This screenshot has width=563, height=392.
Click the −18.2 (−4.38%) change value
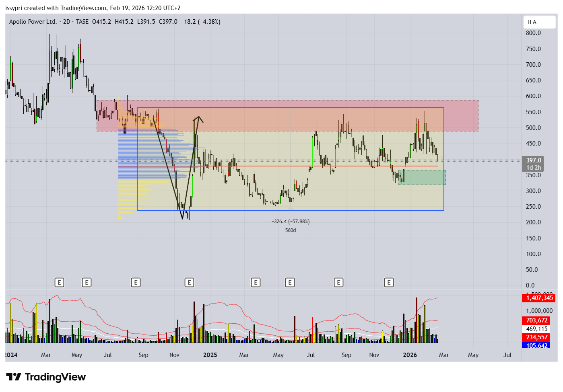(201, 22)
